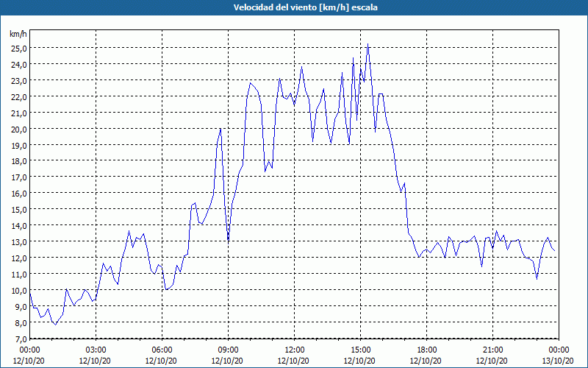Viewport: 588px width, 368px height.
Task: Click the 12,0 y-axis value
Action: click(19, 258)
